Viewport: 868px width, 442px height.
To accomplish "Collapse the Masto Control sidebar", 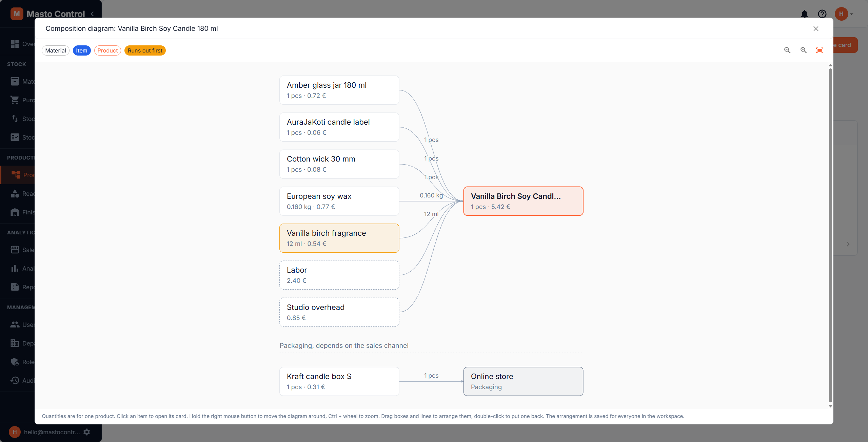I will [x=92, y=14].
